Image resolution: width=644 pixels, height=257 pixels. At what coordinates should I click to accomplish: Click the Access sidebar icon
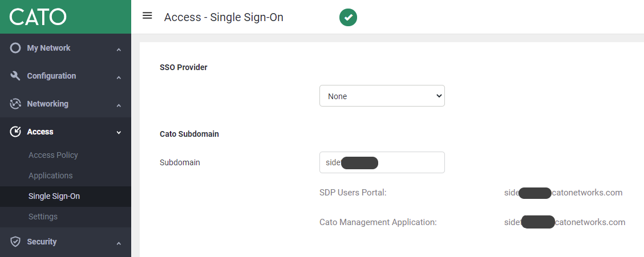point(16,132)
